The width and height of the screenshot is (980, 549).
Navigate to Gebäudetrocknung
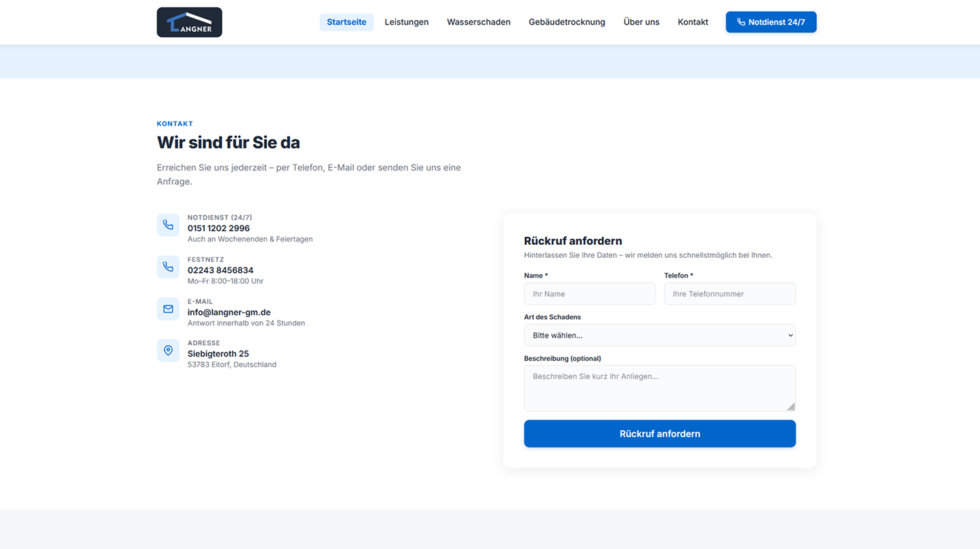[x=566, y=22]
